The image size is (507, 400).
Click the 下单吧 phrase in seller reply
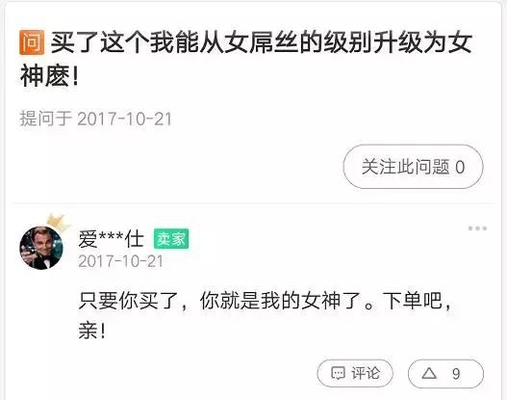(412, 300)
